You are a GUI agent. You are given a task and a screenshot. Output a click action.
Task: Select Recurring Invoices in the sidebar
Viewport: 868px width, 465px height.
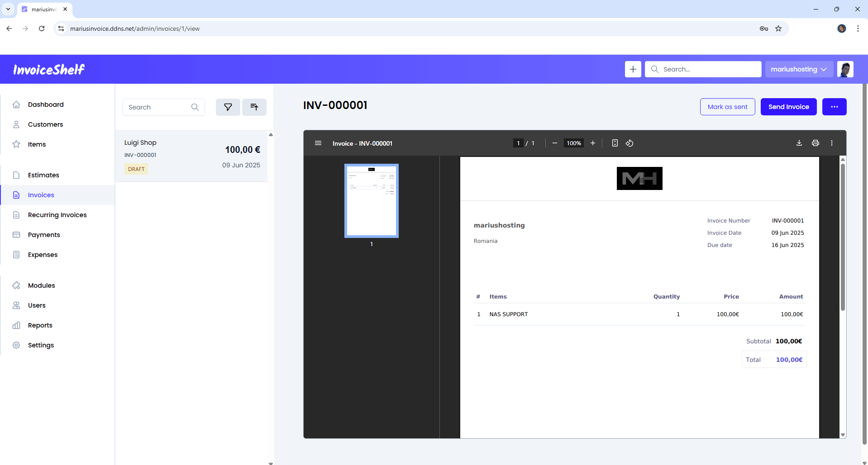tap(57, 215)
